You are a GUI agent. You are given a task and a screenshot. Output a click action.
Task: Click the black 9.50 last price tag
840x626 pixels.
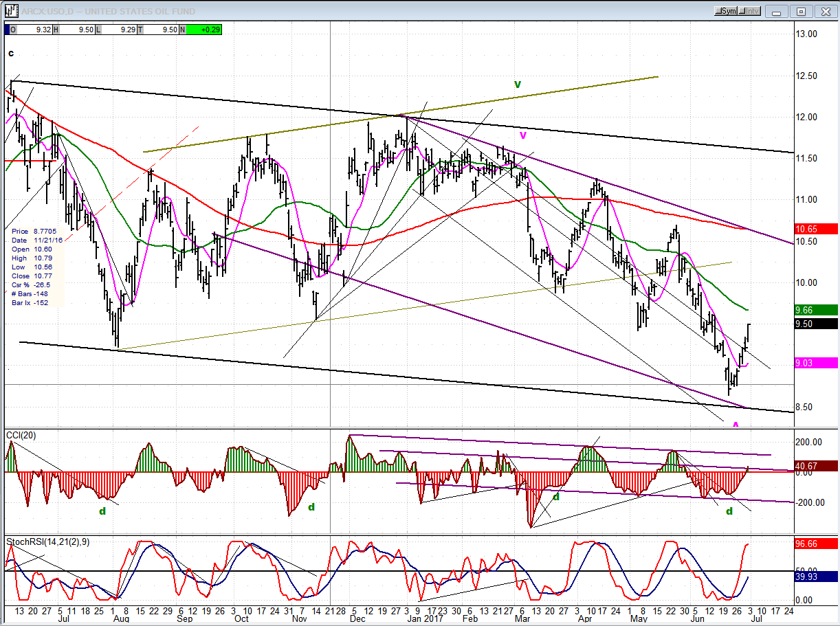pyautogui.click(x=816, y=324)
